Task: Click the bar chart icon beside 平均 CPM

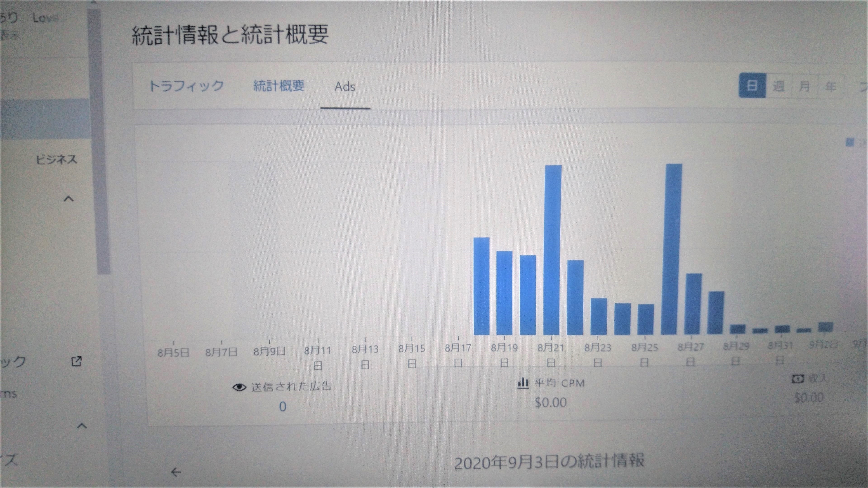Action: coord(523,383)
